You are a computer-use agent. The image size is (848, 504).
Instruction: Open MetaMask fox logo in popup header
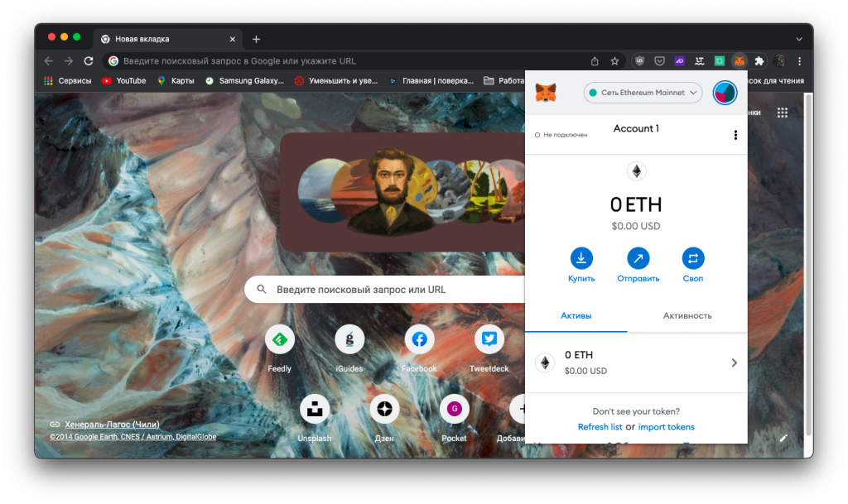[546, 93]
